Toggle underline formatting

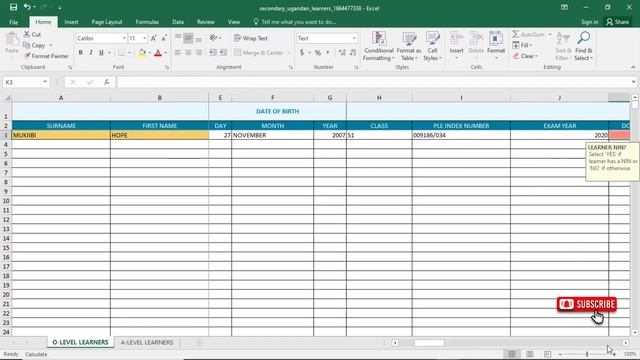pos(101,53)
